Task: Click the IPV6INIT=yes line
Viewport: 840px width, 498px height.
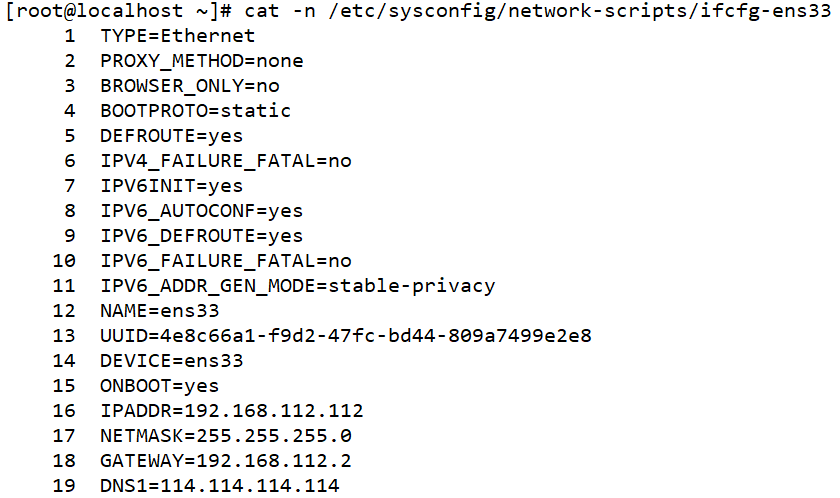Action: (x=171, y=186)
